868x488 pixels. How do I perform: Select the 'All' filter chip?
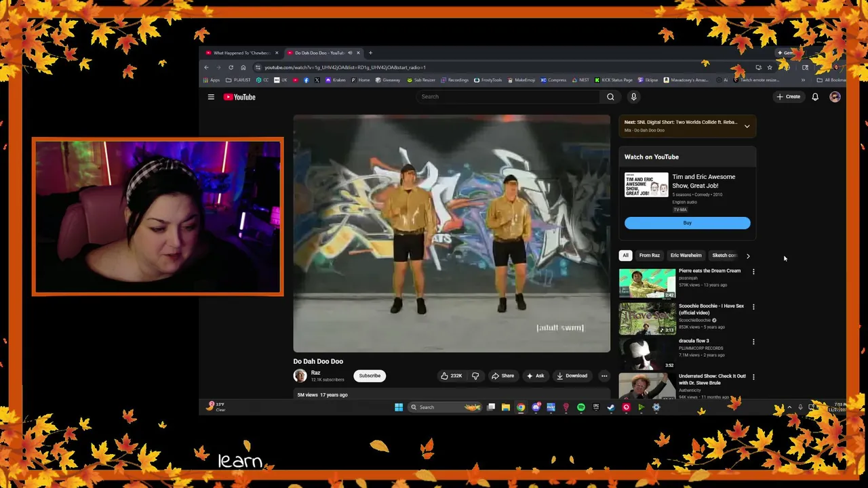pos(625,256)
